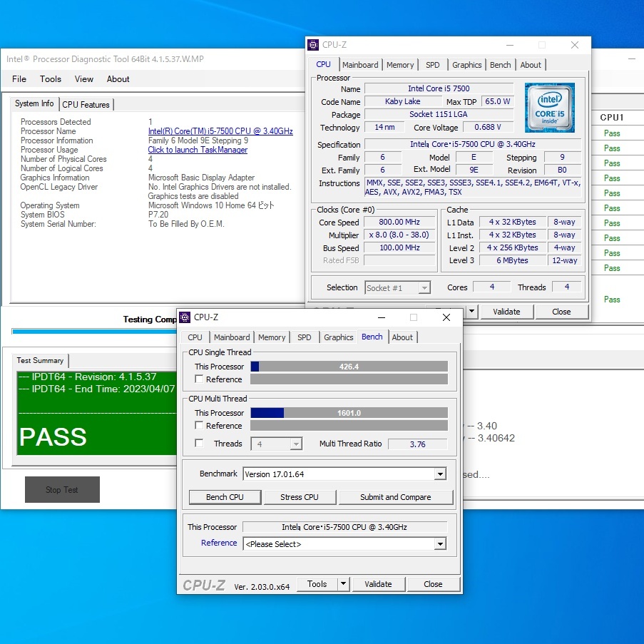Open the Benchmark version dropdown
The height and width of the screenshot is (644, 644).
click(x=440, y=474)
